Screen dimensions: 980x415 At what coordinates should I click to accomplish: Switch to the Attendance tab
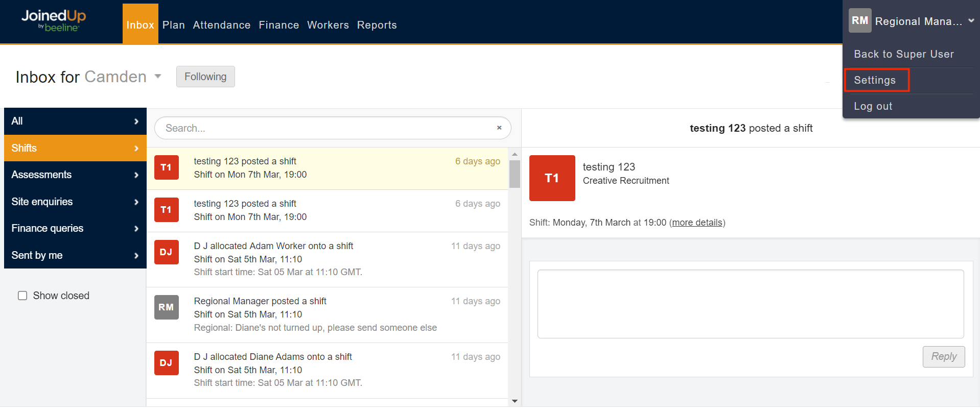(221, 25)
